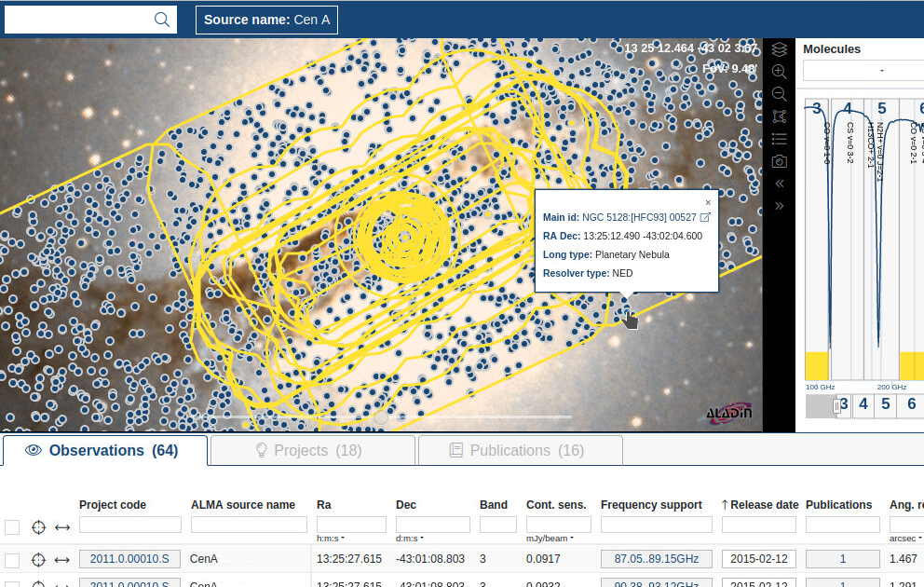Open project 2011.0.00010.S link

point(129,559)
